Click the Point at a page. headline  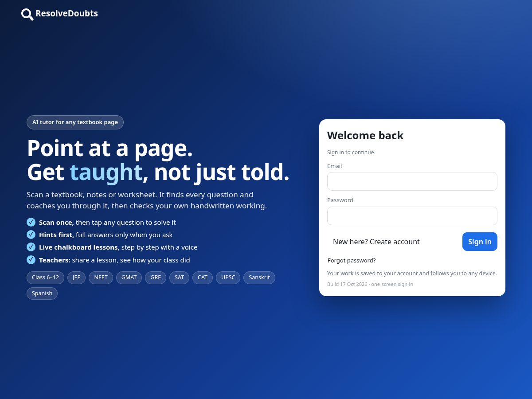tap(110, 148)
